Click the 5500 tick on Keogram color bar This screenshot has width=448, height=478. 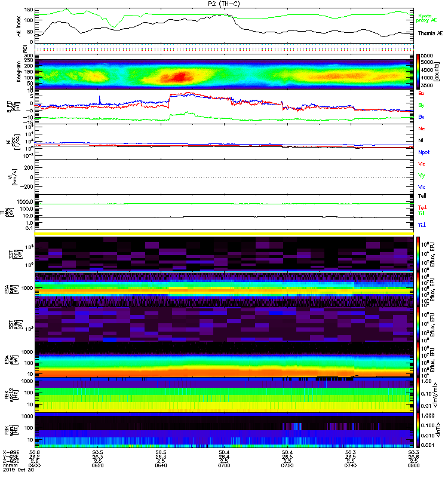(x=426, y=56)
